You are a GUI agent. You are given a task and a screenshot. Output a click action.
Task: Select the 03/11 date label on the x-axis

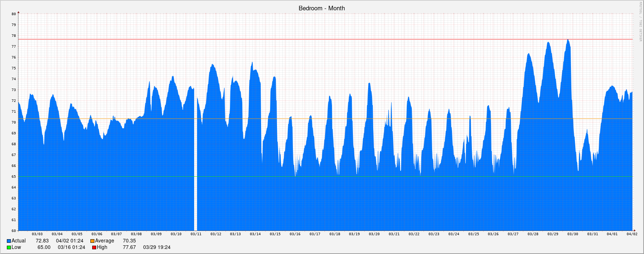pyautogui.click(x=196, y=234)
